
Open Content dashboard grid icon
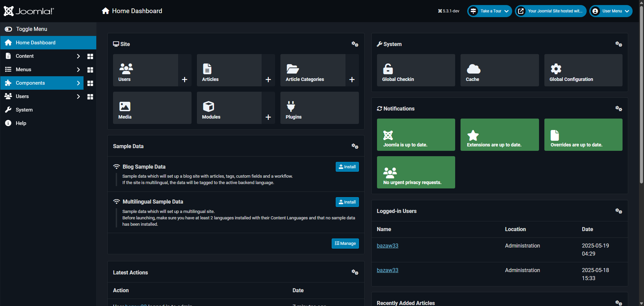[90, 56]
